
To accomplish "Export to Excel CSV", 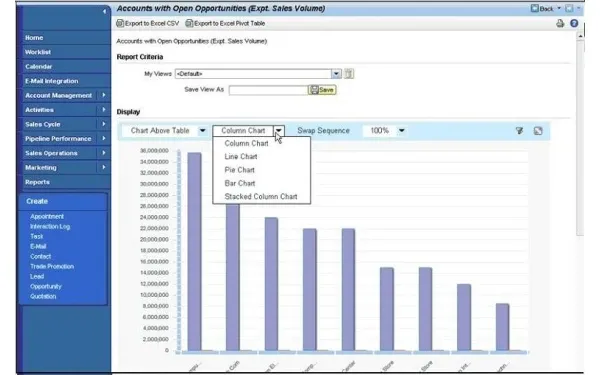I will (148, 23).
